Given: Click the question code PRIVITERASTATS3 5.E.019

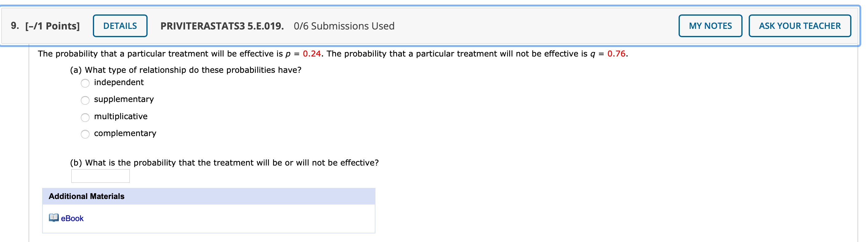Looking at the screenshot, I should [x=222, y=26].
